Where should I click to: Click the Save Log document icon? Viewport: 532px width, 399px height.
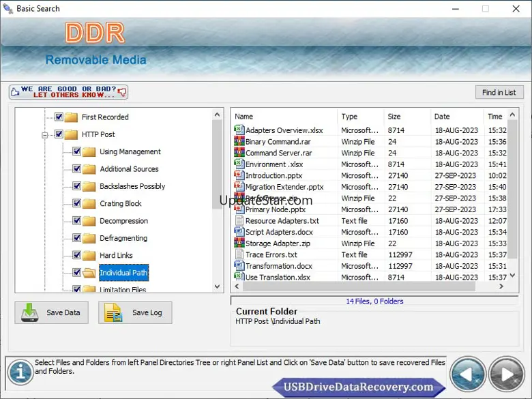pos(113,312)
